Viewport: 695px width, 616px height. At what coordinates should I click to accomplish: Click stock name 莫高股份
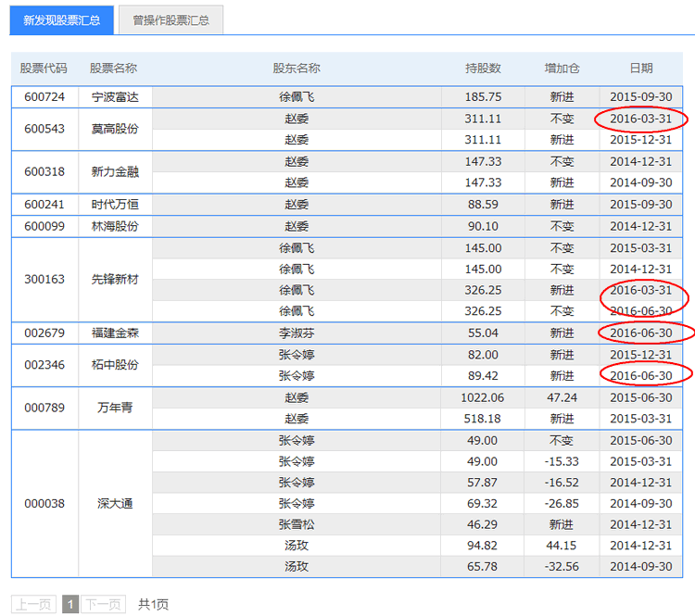click(x=115, y=129)
